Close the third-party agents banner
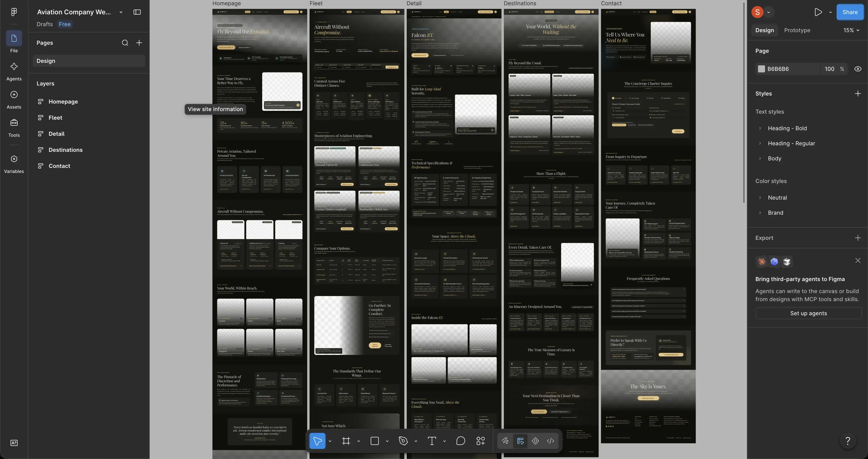 click(x=858, y=260)
